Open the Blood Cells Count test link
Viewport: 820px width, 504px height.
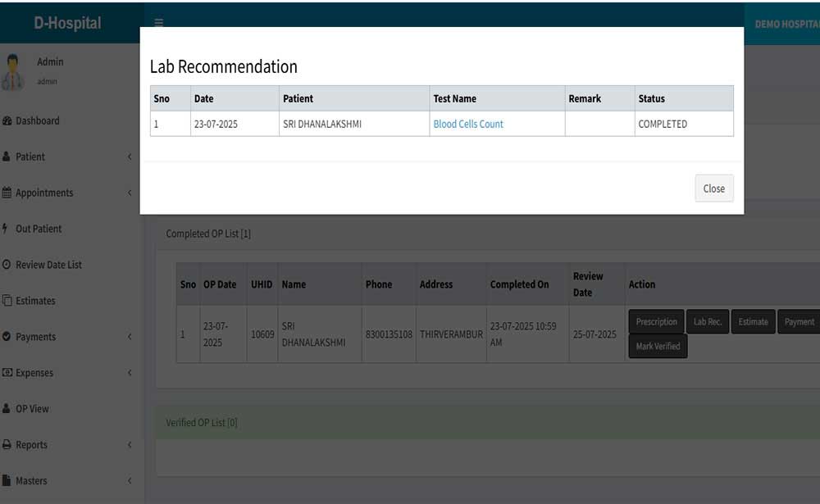tap(468, 125)
